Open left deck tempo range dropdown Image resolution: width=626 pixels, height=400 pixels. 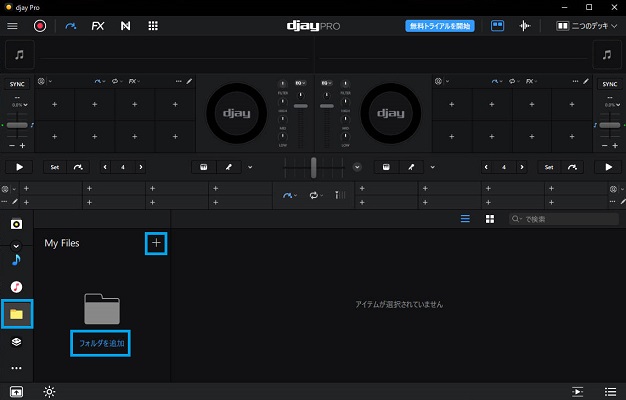point(20,105)
